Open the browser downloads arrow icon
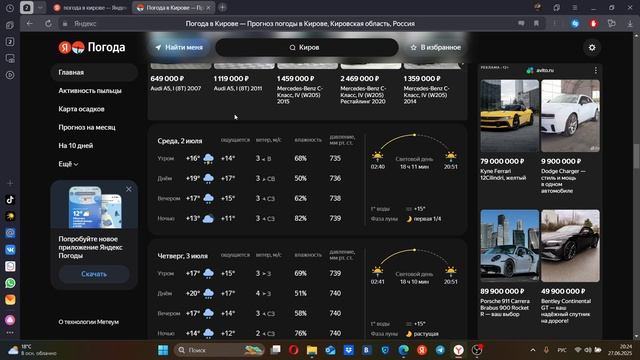Viewport: 640px width, 360px height. pyautogui.click(x=630, y=24)
